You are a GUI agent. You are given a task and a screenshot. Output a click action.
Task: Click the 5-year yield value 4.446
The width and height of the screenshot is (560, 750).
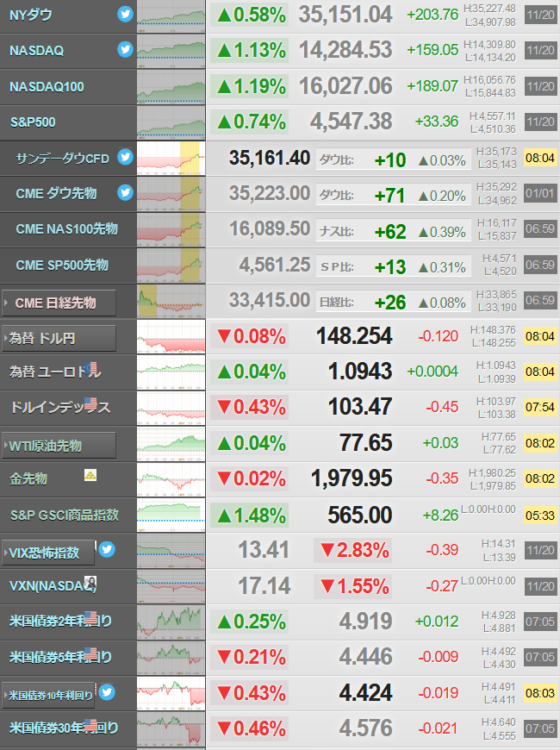366,657
